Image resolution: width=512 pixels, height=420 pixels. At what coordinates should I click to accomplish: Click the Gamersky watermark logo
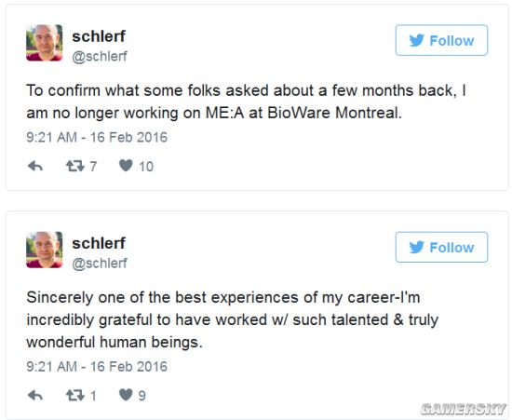[x=464, y=409]
